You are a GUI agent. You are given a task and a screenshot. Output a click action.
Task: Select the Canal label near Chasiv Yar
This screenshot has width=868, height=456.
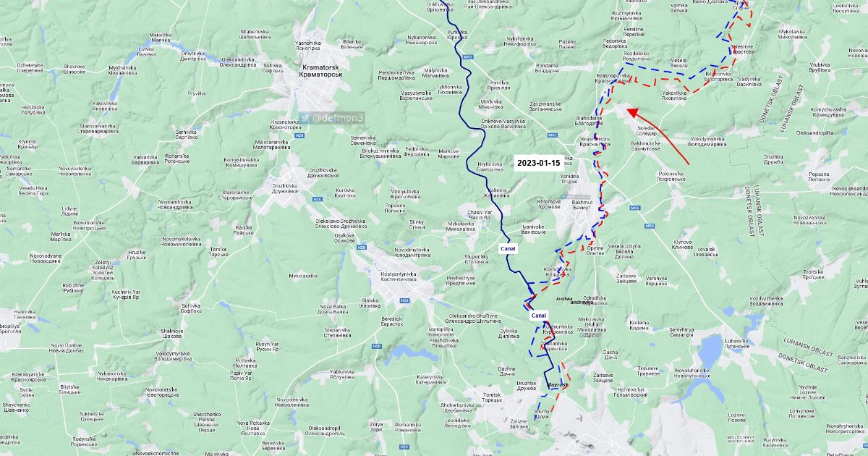[x=509, y=248]
